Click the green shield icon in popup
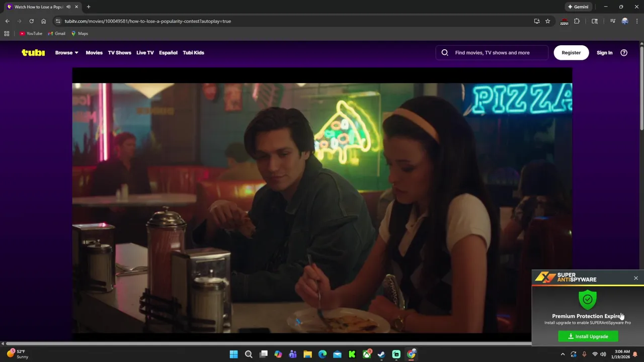The height and width of the screenshot is (362, 644). coord(588,300)
